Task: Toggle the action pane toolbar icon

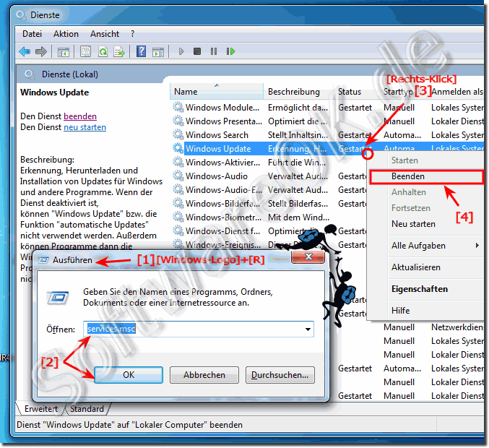Action: tap(158, 52)
